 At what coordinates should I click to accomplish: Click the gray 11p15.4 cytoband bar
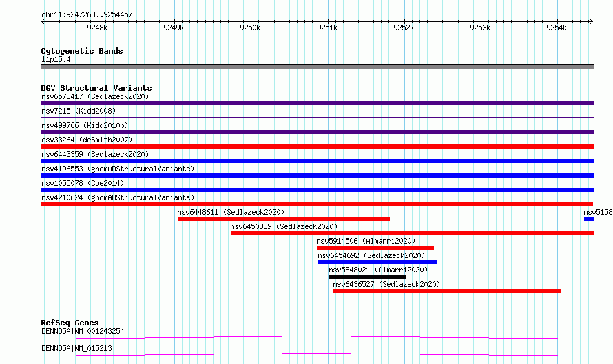coord(317,67)
